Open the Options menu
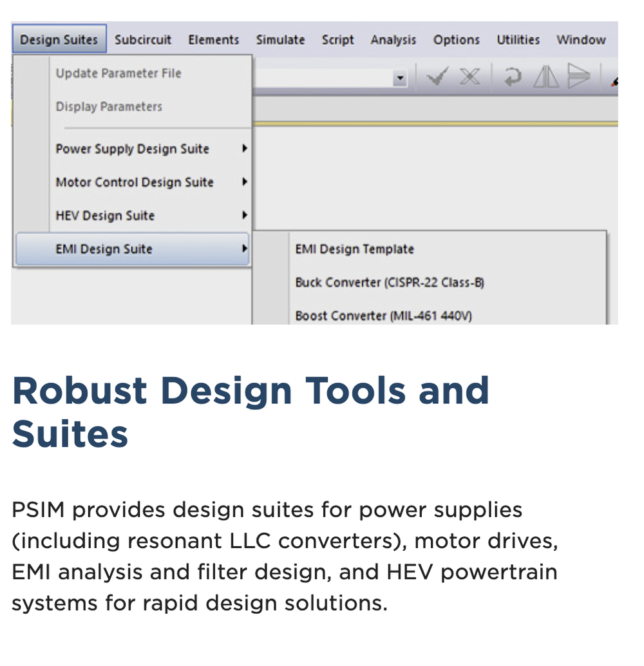The height and width of the screenshot is (666, 644). pyautogui.click(x=456, y=39)
